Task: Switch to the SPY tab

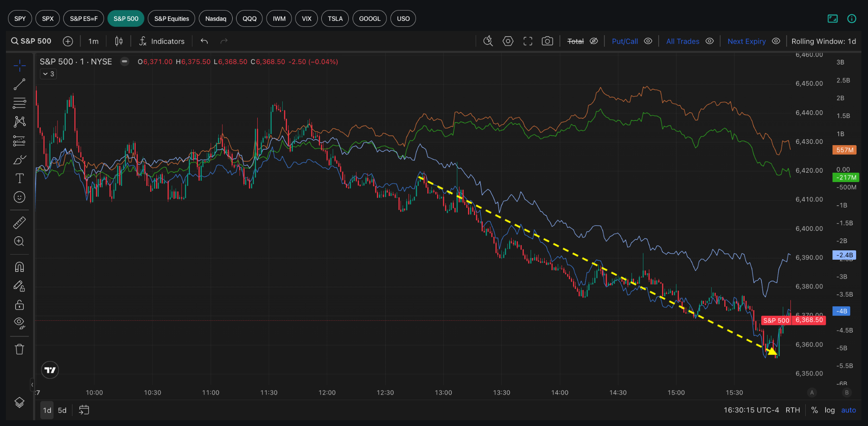Action: tap(20, 19)
